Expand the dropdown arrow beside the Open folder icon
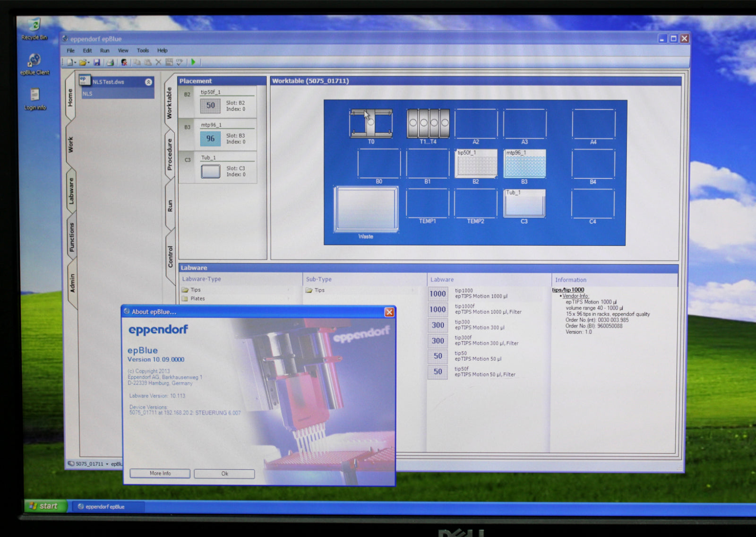This screenshot has width=756, height=537. 89,62
